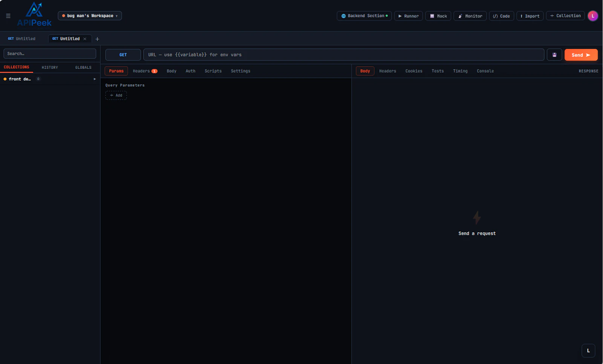Viewport: 603px width, 364px height.
Task: Open the Monitor button
Action: coord(470,16)
